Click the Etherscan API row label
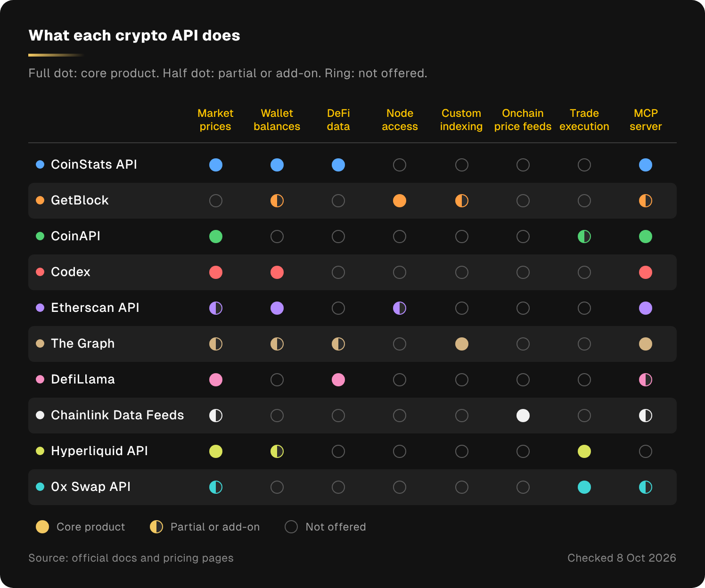Viewport: 705px width, 588px height. 95,308
